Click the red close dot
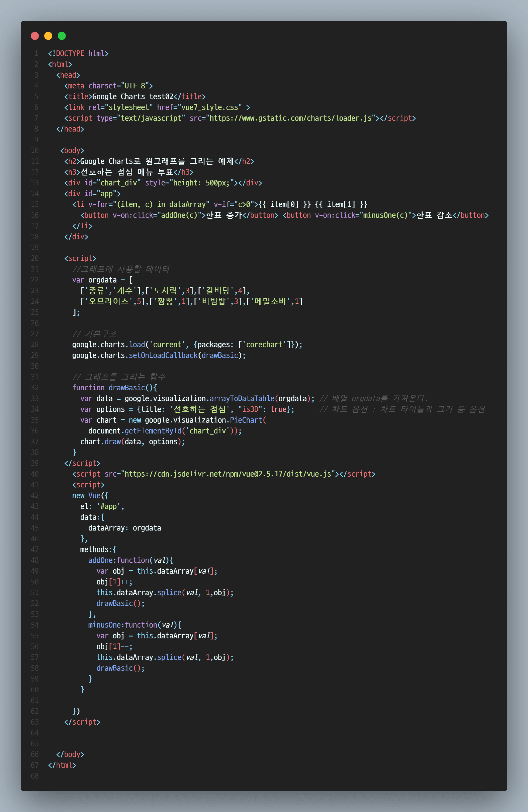The image size is (528, 812). pos(35,36)
